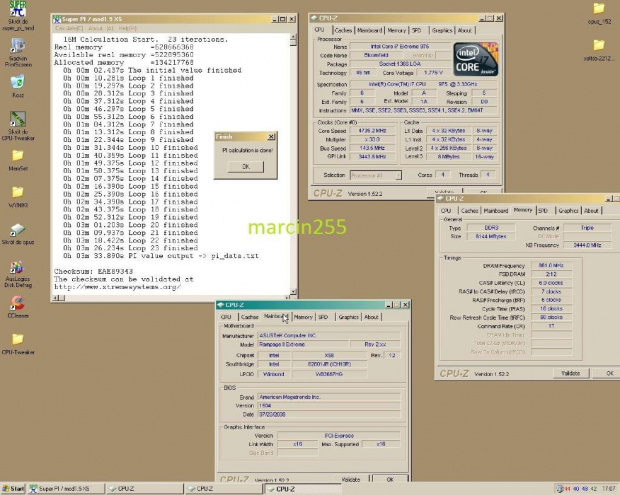Click the Intel Core i7 Extreme 975 name field
The image size is (620, 495).
click(400, 46)
